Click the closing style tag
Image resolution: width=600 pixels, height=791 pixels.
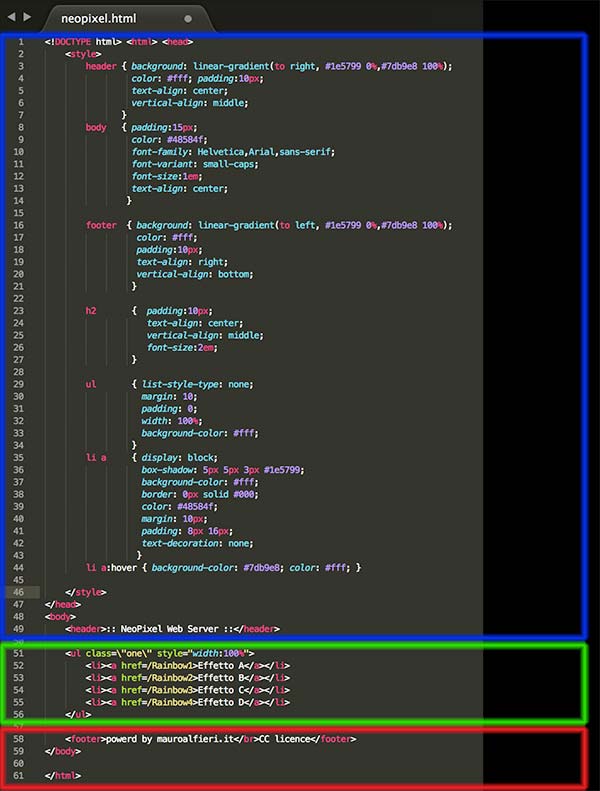tap(86, 592)
